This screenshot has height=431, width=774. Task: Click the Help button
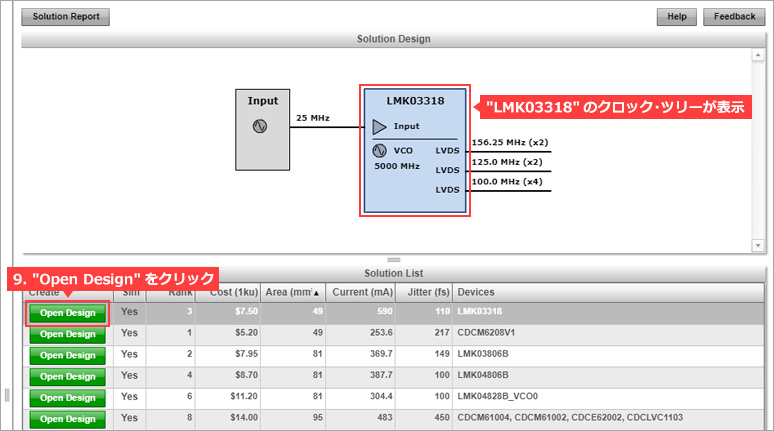(677, 17)
